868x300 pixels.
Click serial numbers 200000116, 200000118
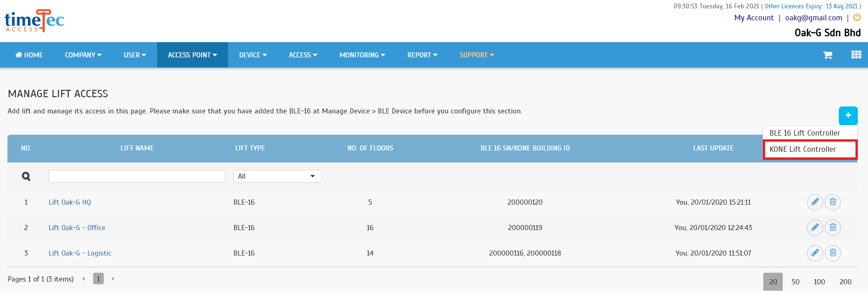pos(525,253)
